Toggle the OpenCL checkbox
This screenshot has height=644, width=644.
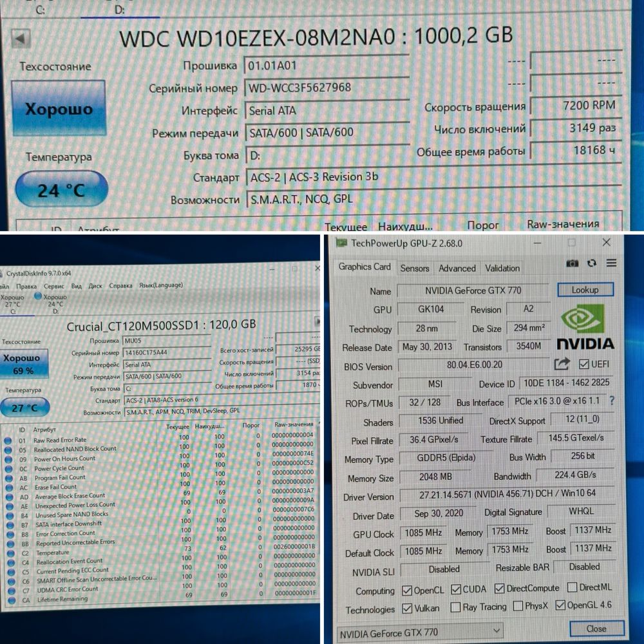tap(407, 590)
